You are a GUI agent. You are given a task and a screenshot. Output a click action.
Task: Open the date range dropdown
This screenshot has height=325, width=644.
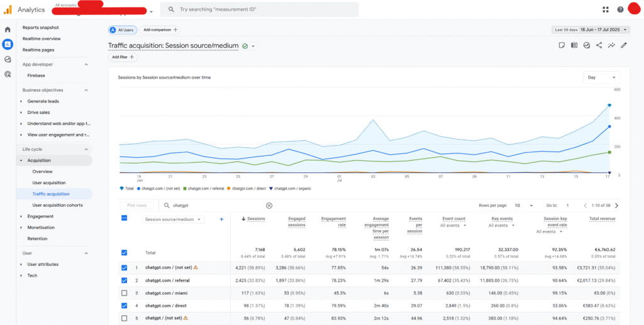(x=591, y=30)
